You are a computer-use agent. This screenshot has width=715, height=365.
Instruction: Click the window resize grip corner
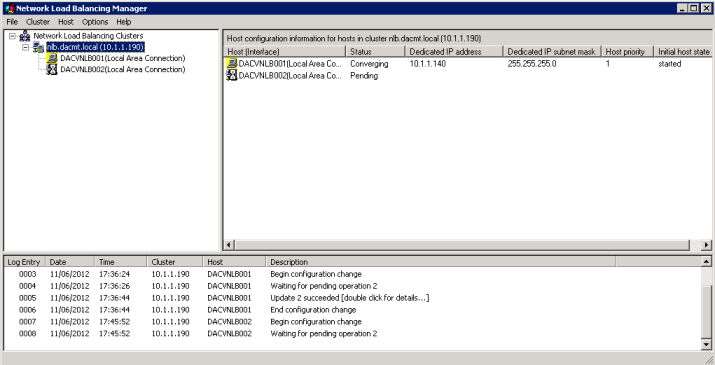coord(709,360)
